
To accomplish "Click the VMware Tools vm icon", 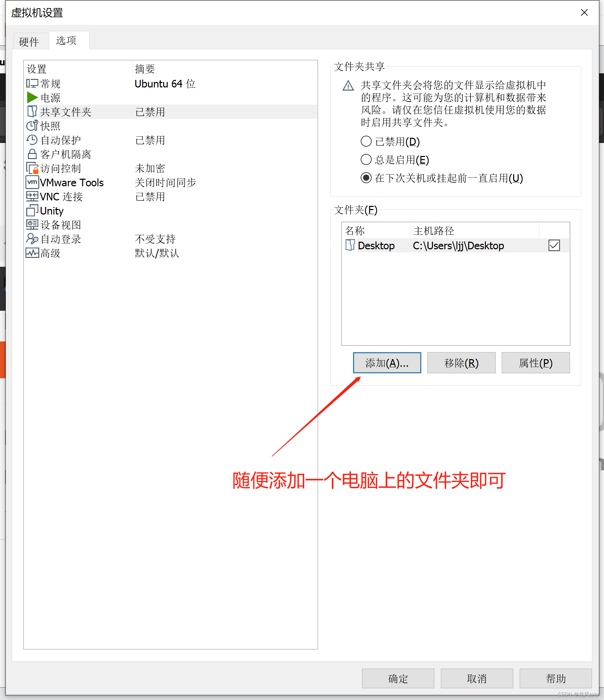I will (32, 182).
